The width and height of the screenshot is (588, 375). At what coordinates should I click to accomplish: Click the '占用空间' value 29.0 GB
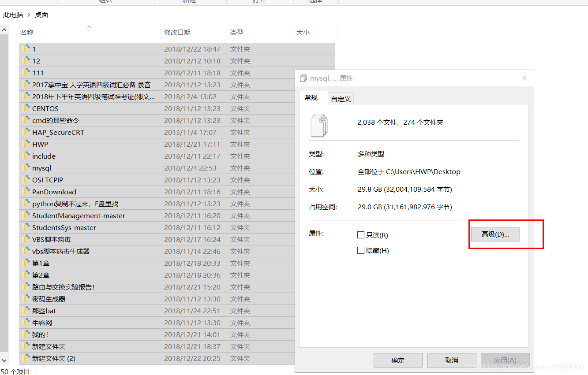pos(405,207)
